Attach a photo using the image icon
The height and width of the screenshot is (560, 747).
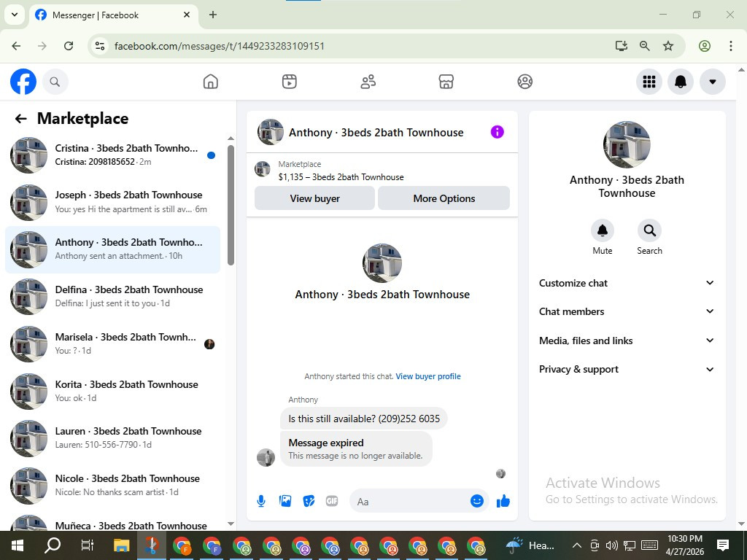[x=285, y=501]
